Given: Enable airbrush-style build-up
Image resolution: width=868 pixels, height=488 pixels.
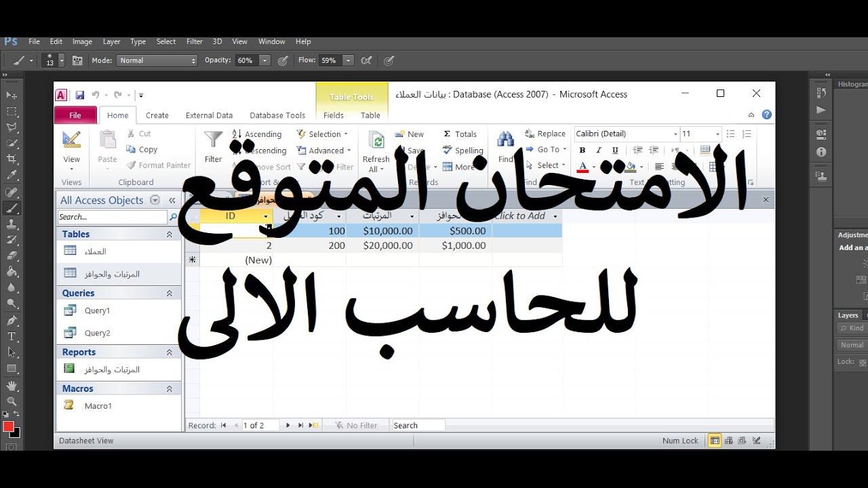Looking at the screenshot, I should pos(366,60).
